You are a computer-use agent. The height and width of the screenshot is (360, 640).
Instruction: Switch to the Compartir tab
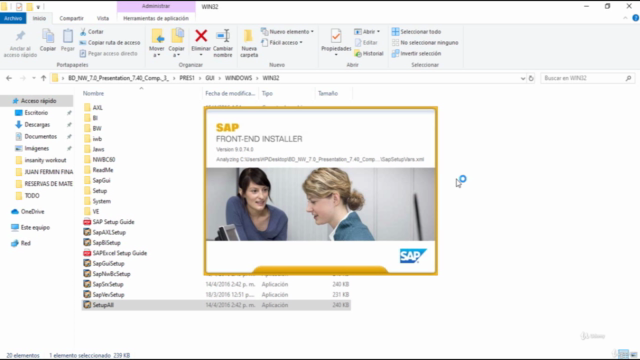point(71,18)
